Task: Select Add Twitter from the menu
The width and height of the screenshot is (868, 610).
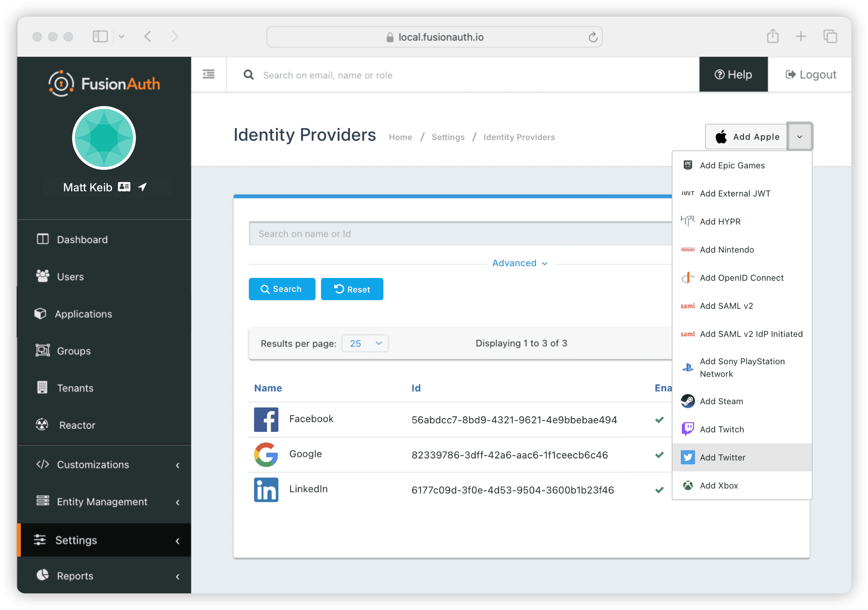Action: [722, 457]
